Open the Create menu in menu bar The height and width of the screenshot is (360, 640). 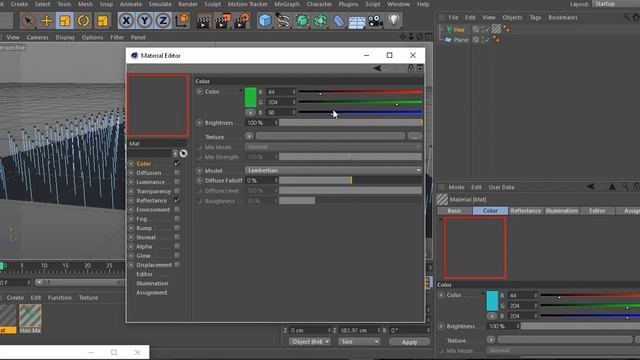click(x=19, y=4)
